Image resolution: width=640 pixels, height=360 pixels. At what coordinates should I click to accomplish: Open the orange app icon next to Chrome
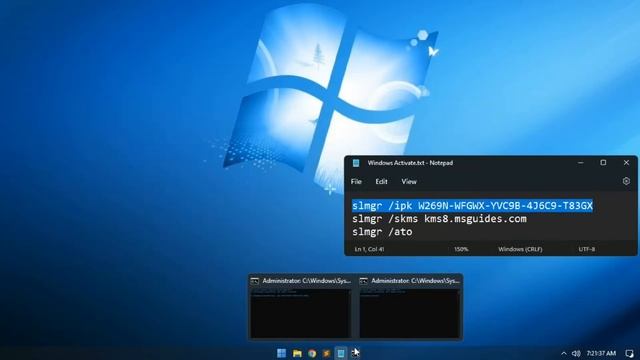(x=327, y=353)
